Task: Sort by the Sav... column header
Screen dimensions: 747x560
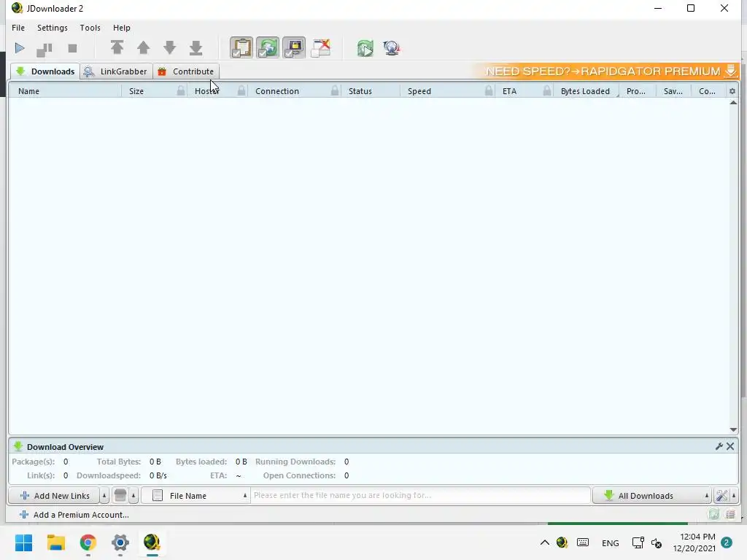Action: coord(673,91)
